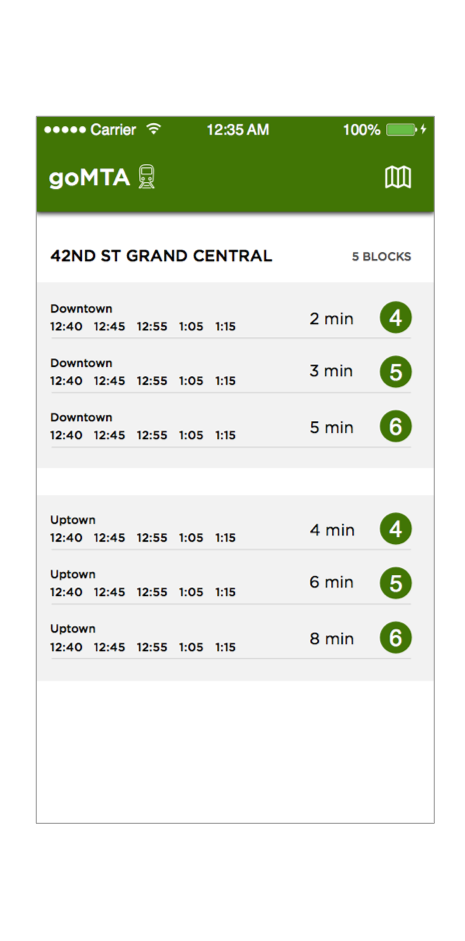Image resolution: width=465 pixels, height=941 pixels.
Task: Select the Downtown 6 train badge
Action: [395, 427]
